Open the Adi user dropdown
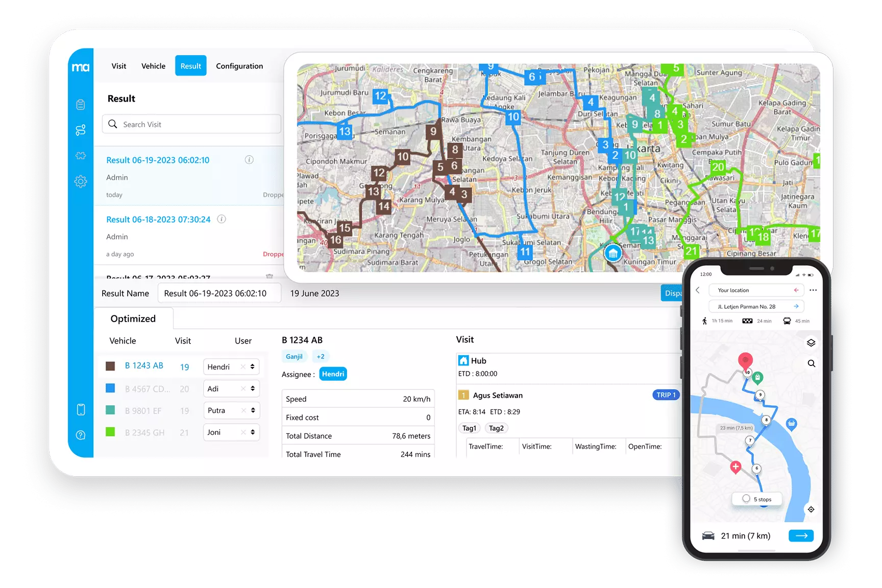 [x=253, y=388]
